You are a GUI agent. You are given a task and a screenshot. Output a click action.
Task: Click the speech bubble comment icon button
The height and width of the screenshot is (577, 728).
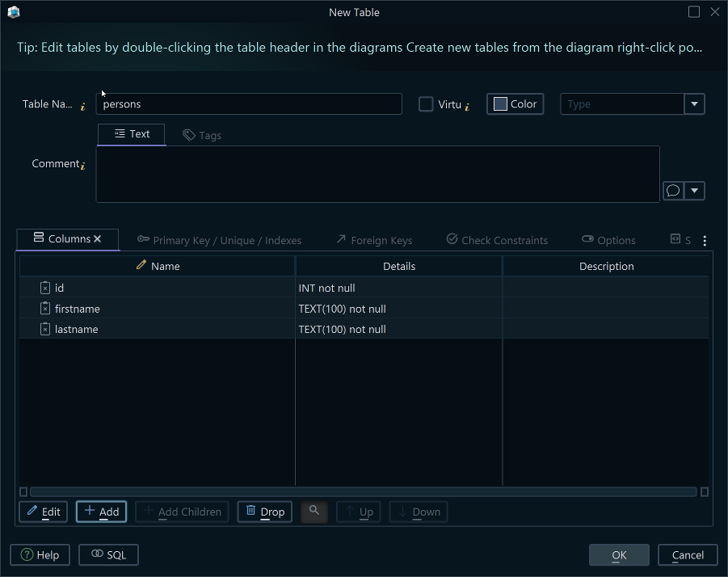click(673, 191)
